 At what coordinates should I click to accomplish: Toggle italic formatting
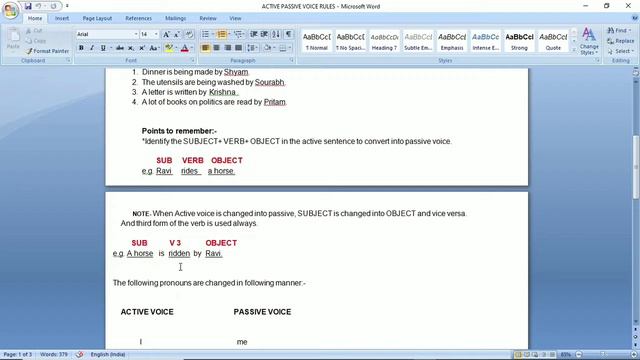pyautogui.click(x=92, y=48)
